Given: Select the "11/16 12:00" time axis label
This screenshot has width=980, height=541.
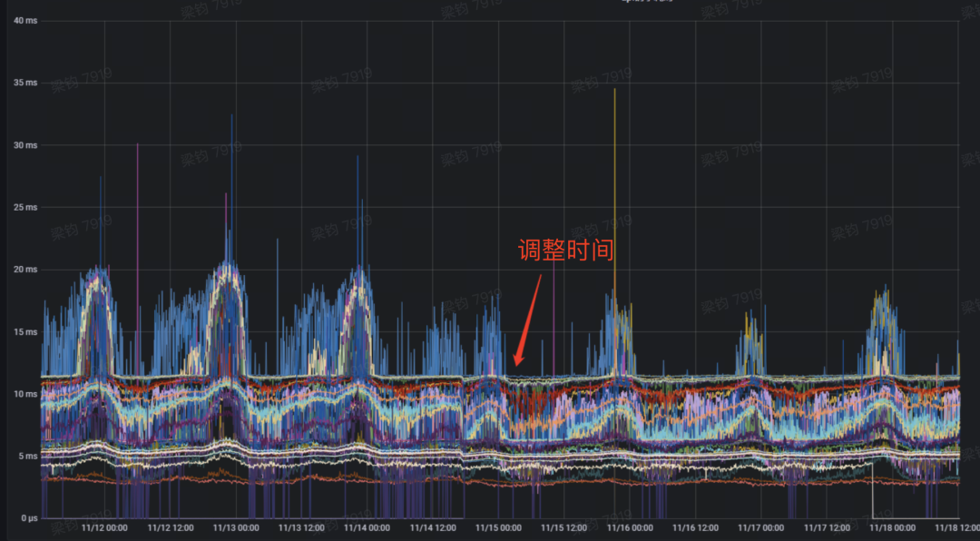Looking at the screenshot, I should 695,528.
